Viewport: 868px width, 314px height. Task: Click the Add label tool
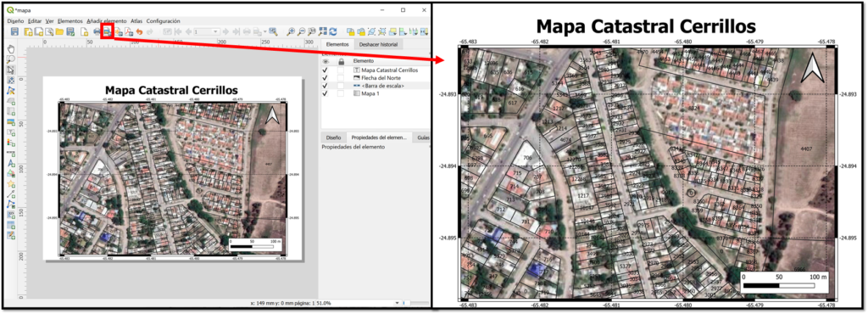[x=10, y=132]
